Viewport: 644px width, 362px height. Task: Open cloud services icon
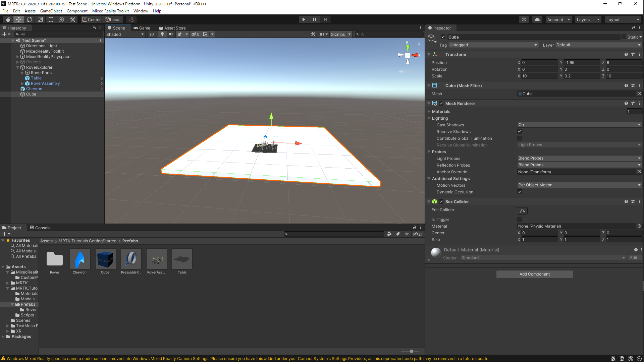point(537,19)
